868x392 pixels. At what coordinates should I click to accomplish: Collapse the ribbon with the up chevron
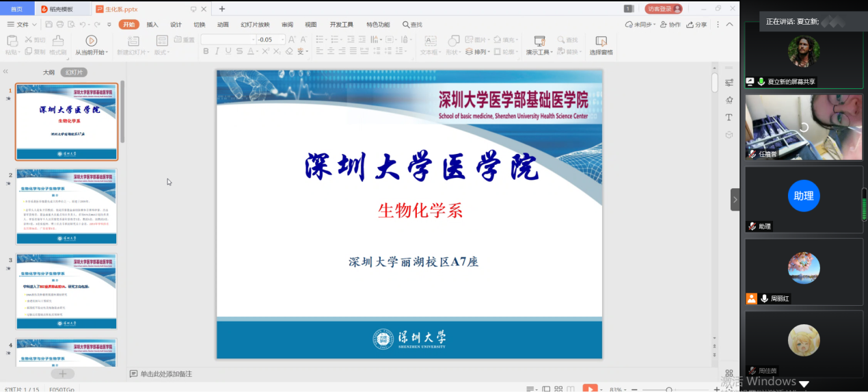pyautogui.click(x=729, y=25)
